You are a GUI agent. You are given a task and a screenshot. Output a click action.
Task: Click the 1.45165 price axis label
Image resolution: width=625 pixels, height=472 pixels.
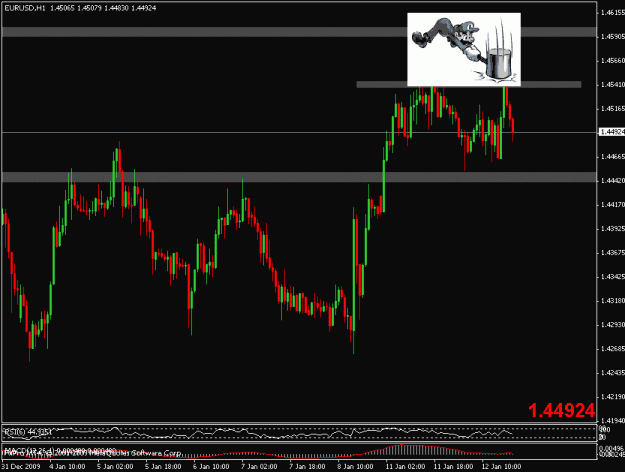click(613, 108)
